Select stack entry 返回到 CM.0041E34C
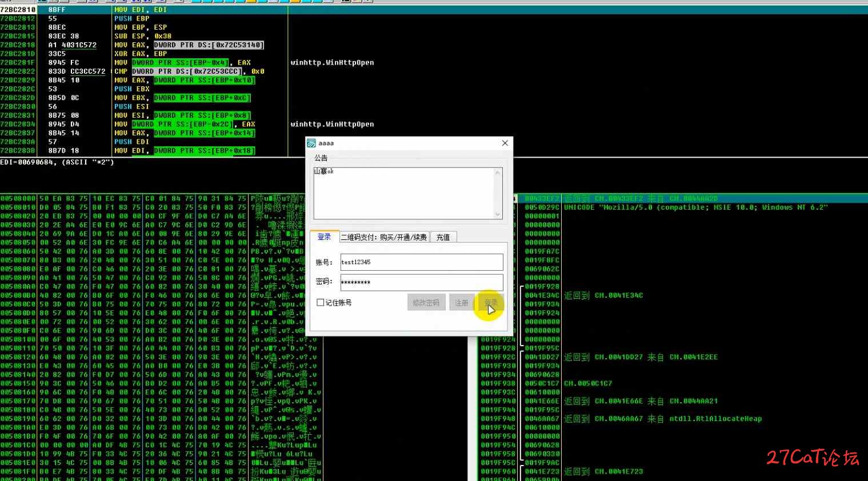This screenshot has width=868, height=481. 603,295
